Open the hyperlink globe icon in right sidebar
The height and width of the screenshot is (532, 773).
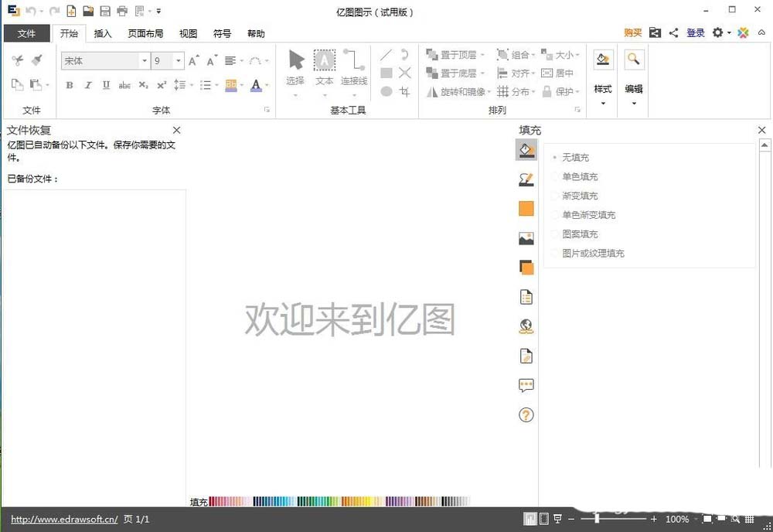(x=526, y=326)
